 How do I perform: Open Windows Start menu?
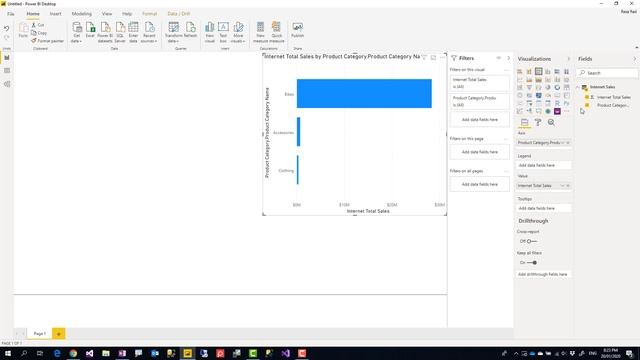[7, 353]
